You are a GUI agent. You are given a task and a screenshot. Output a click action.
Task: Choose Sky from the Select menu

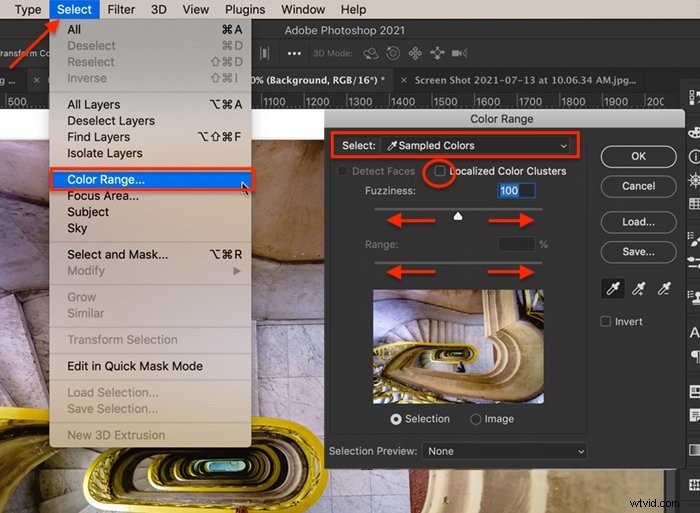(150, 228)
